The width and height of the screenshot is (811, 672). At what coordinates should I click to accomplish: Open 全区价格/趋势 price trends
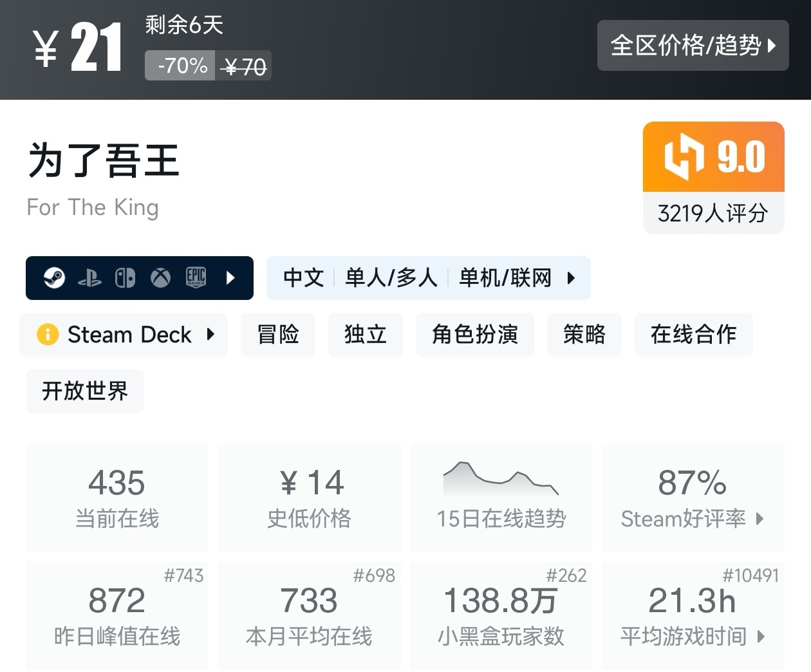693,45
